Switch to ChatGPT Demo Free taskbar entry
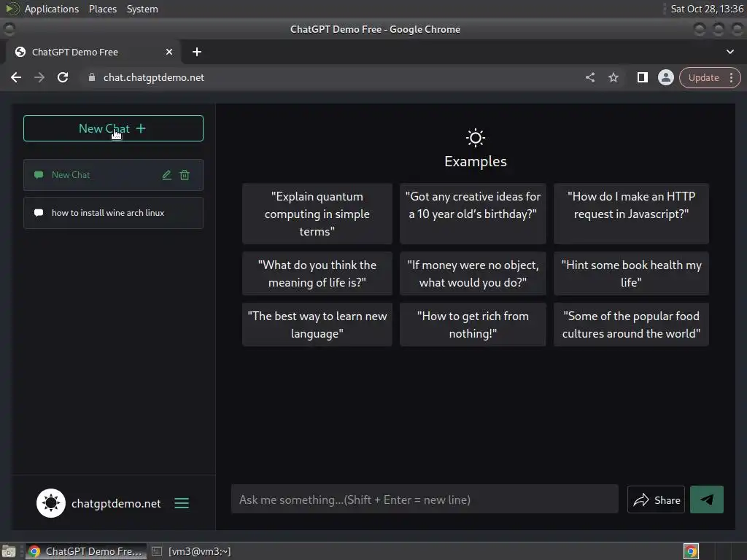Image resolution: width=747 pixels, height=560 pixels. click(x=86, y=551)
